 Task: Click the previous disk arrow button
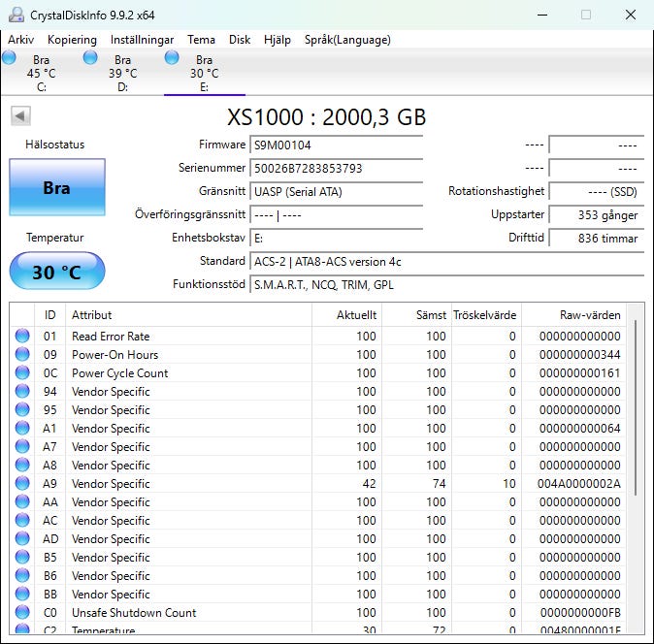[x=20, y=115]
